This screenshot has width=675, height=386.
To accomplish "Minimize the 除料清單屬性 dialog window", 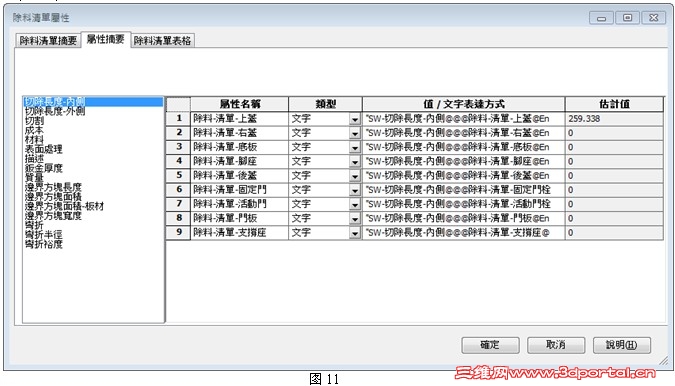I will pos(601,18).
